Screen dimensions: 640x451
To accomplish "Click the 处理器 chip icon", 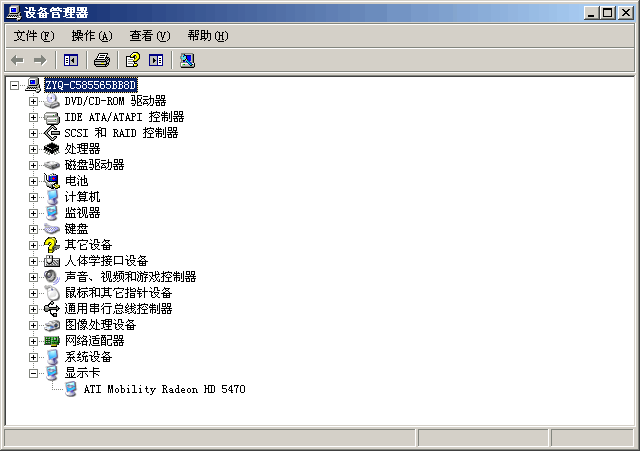I will point(52,149).
